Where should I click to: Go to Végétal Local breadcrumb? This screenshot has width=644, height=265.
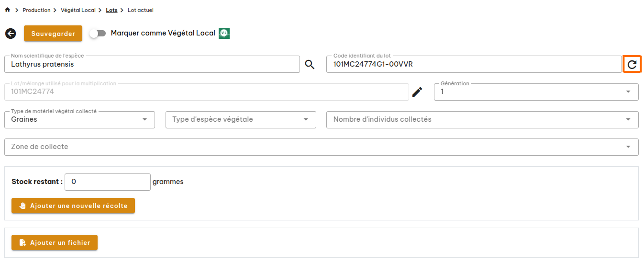point(78,10)
